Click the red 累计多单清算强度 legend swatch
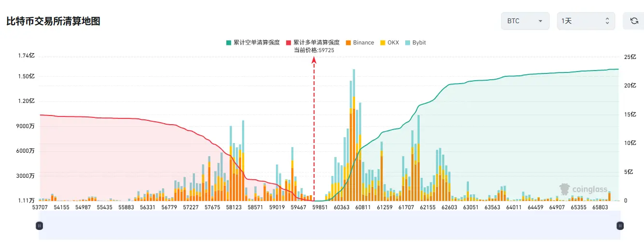 pos(288,43)
